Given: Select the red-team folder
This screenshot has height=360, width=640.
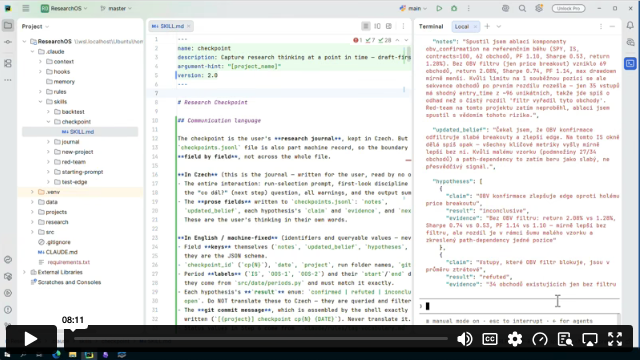Looking at the screenshot, I should tap(73, 162).
